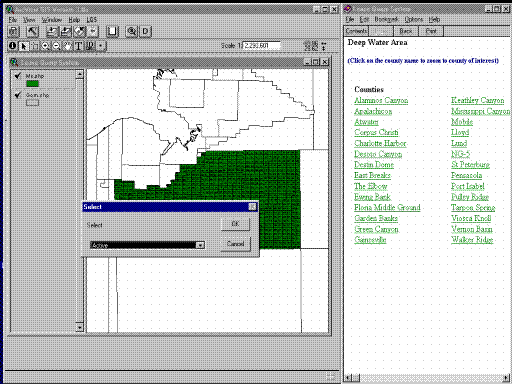Viewport: 512px width, 384px height.
Task: Uncheck the Gom.shp layer visibility checkmark
Action: 18,95
